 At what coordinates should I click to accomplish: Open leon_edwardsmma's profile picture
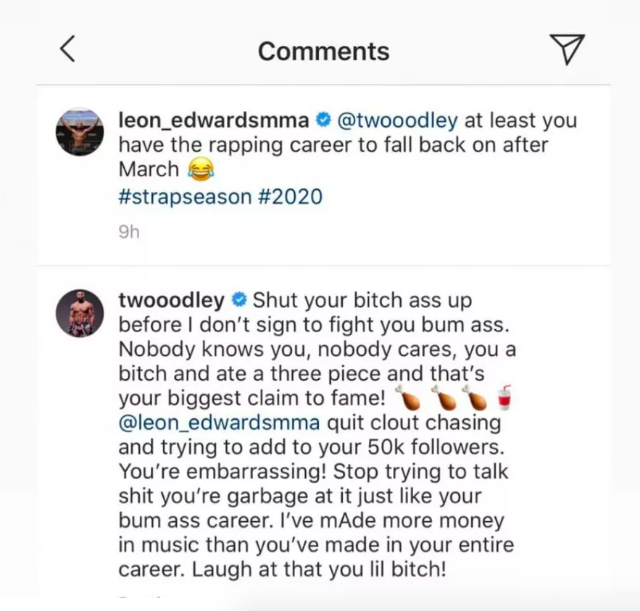click(x=81, y=133)
